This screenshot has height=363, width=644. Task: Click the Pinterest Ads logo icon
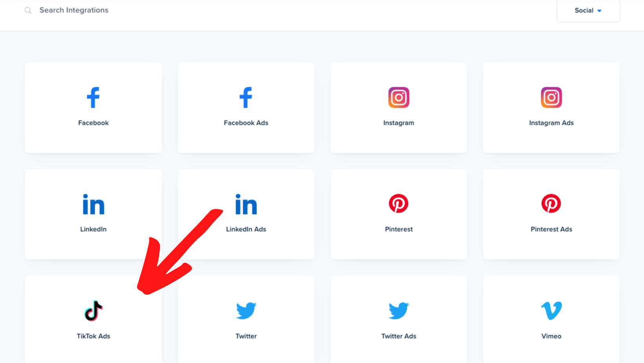(x=551, y=203)
